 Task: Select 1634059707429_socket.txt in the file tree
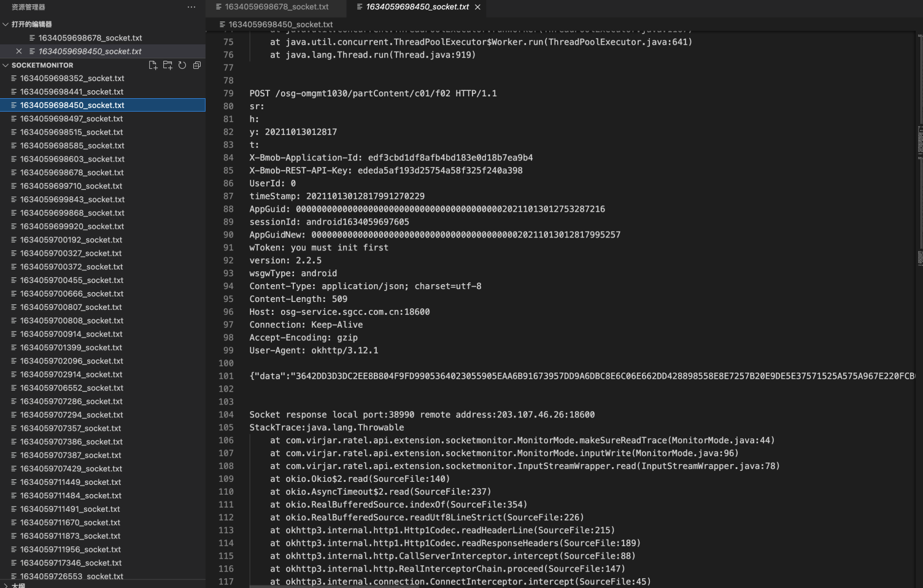[x=72, y=468]
